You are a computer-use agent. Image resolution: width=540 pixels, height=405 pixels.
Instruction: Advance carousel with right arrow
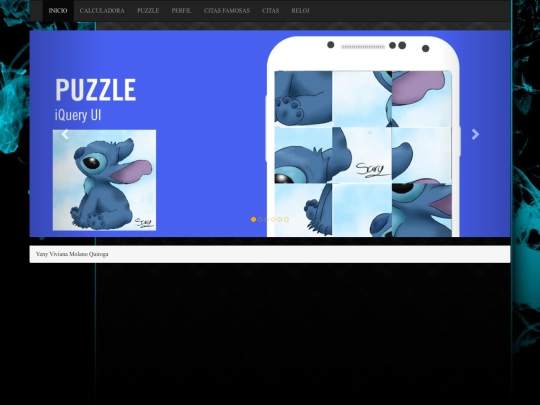[x=475, y=134]
